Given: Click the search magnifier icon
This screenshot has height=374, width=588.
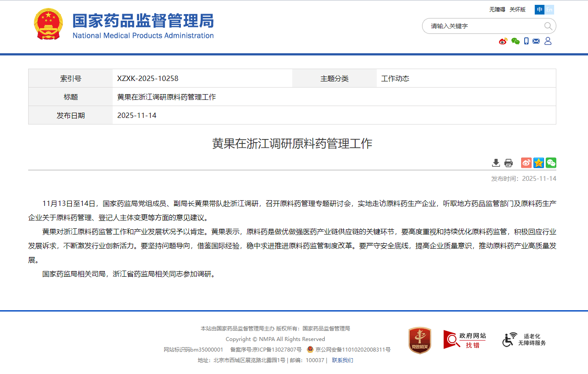Looking at the screenshot, I should [548, 26].
